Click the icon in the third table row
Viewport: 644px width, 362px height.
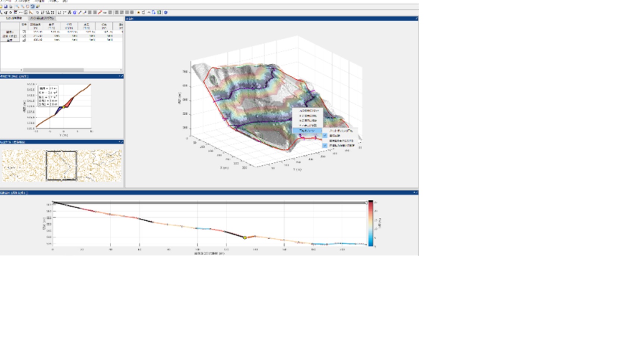pyautogui.click(x=24, y=40)
